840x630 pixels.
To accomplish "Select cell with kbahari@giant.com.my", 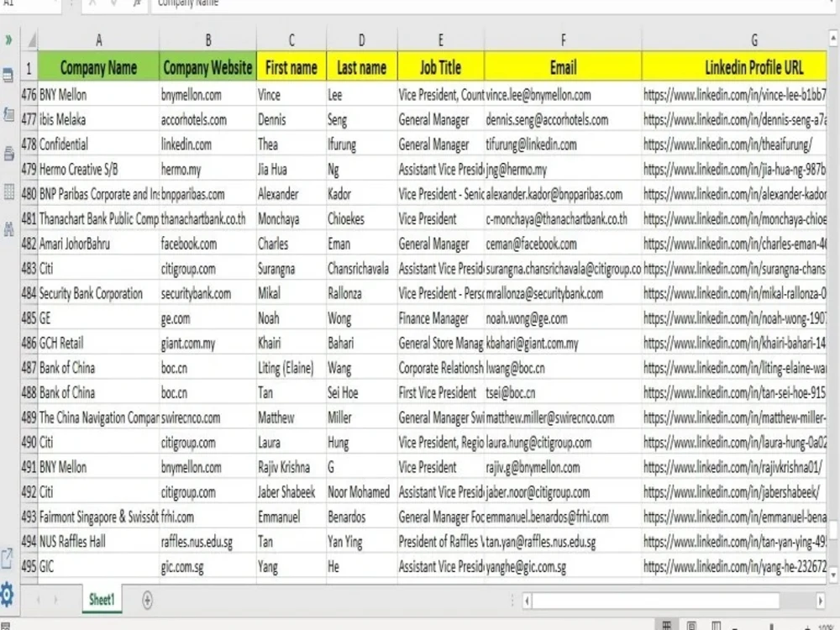I will 563,343.
